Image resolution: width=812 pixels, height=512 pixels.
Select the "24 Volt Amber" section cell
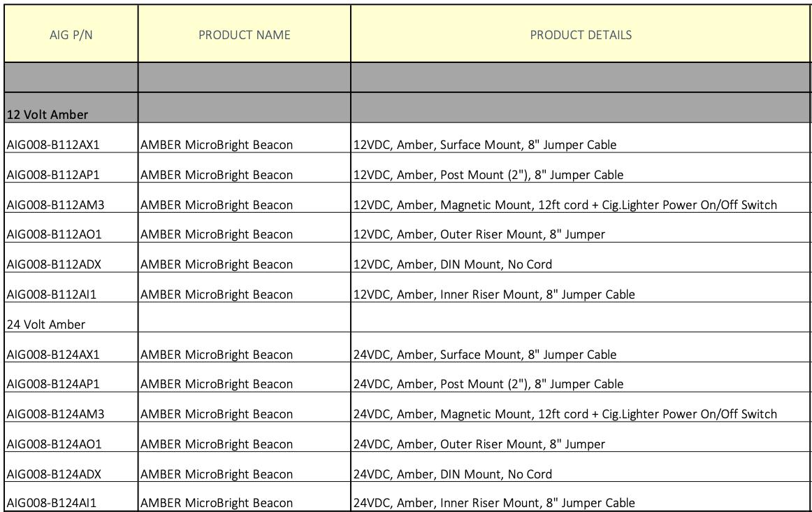click(x=46, y=325)
